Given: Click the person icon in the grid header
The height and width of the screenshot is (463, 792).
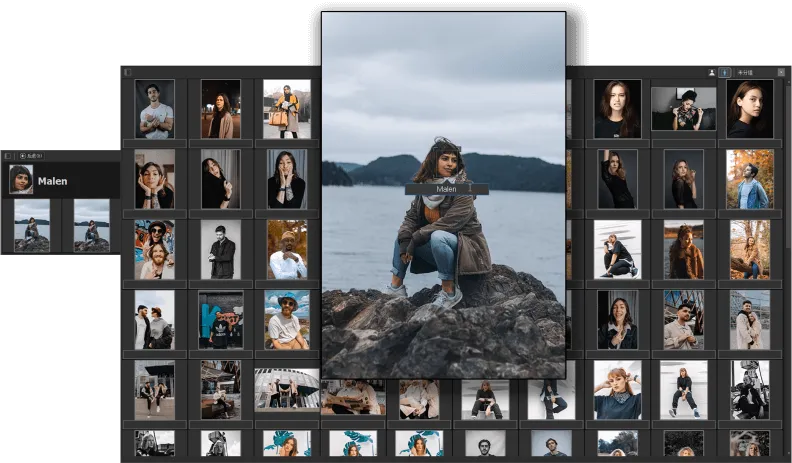Looking at the screenshot, I should click(712, 73).
